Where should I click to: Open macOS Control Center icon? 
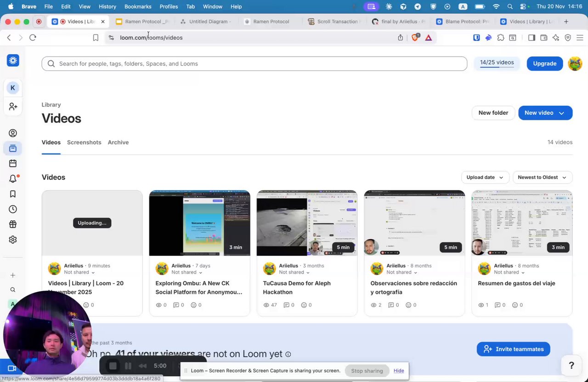pos(524,6)
